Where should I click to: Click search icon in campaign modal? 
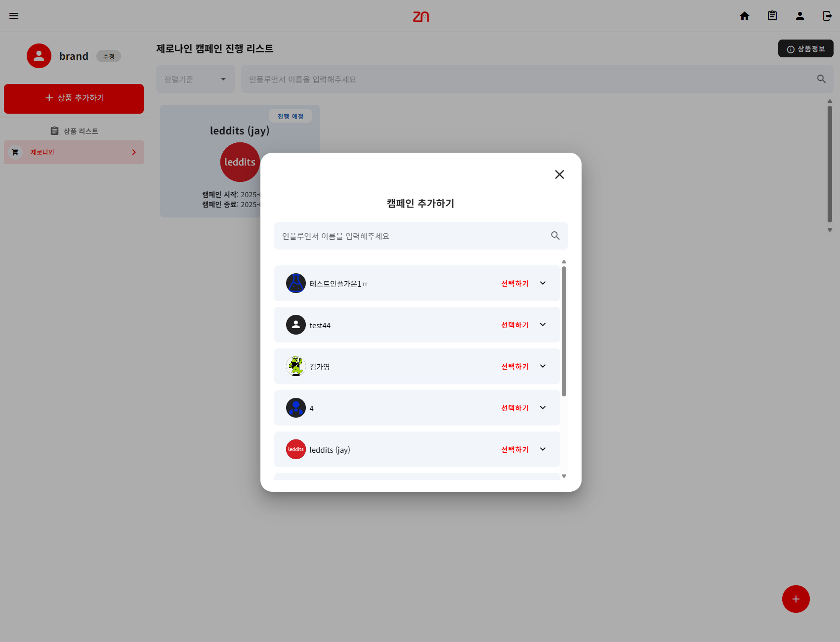click(555, 236)
